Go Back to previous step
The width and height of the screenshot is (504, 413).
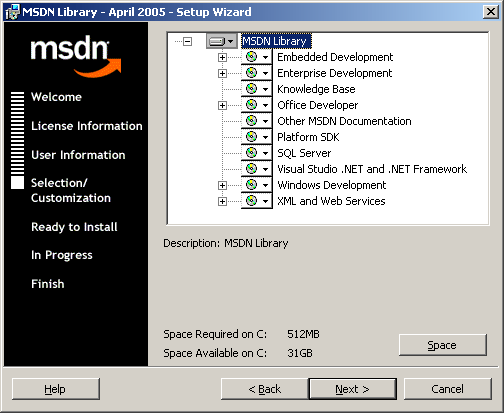[265, 389]
